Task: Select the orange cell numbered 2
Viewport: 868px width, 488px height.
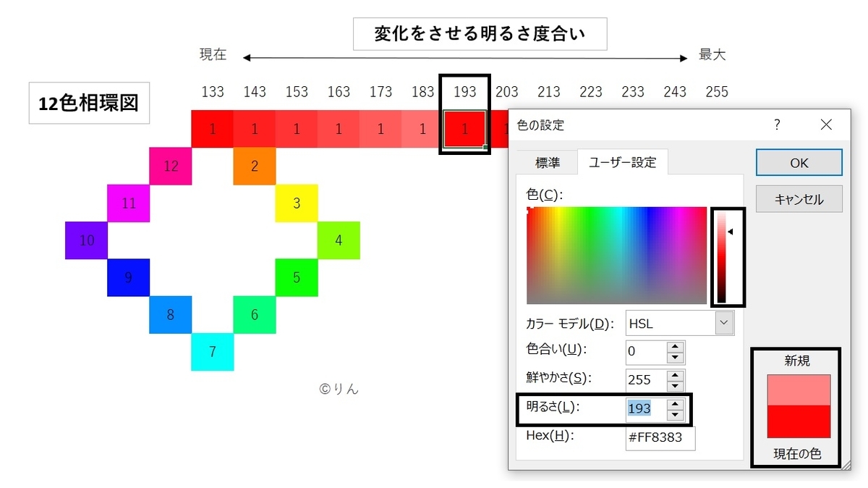Action: click(254, 166)
